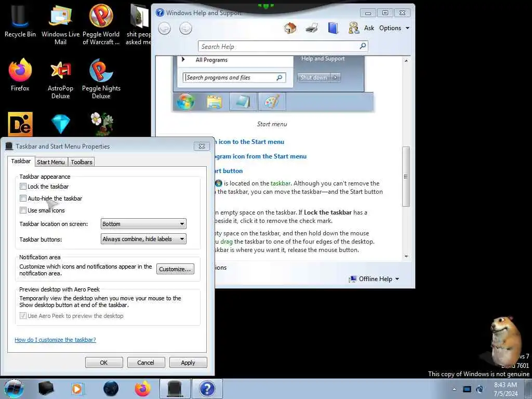Screen dimensions: 532x399
Task: Open the Offline Help dropdown
Action: (x=375, y=279)
